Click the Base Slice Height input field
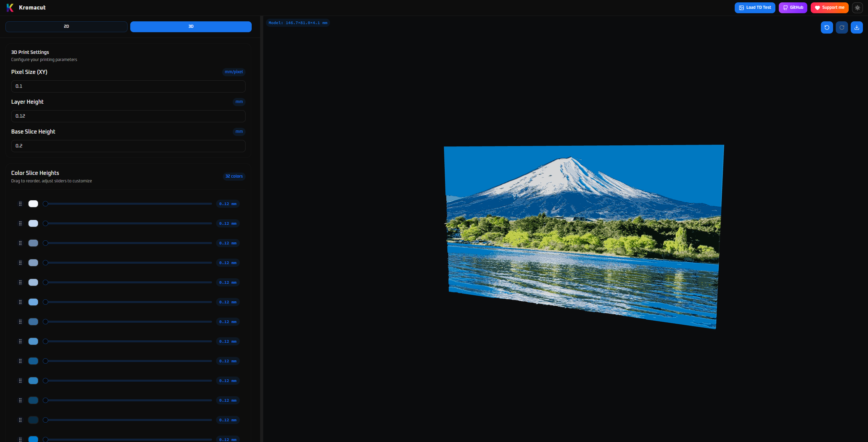This screenshot has width=868, height=442. coord(128,146)
